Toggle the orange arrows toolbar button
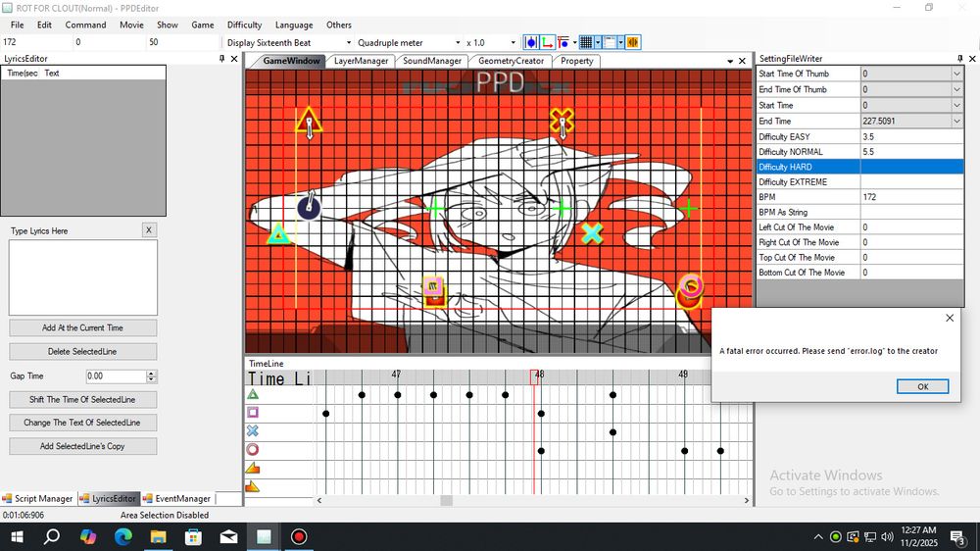Screen dimensions: 980x551 pos(633,42)
